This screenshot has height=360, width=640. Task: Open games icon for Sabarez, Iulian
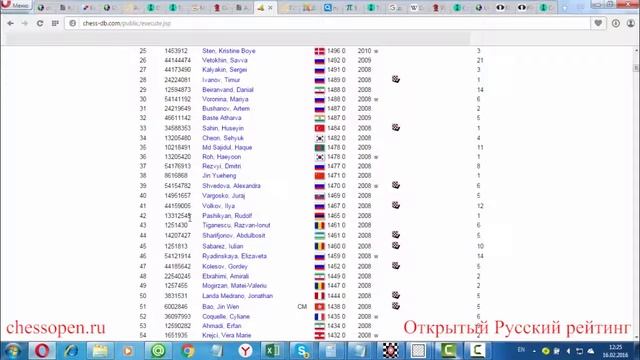coord(396,245)
